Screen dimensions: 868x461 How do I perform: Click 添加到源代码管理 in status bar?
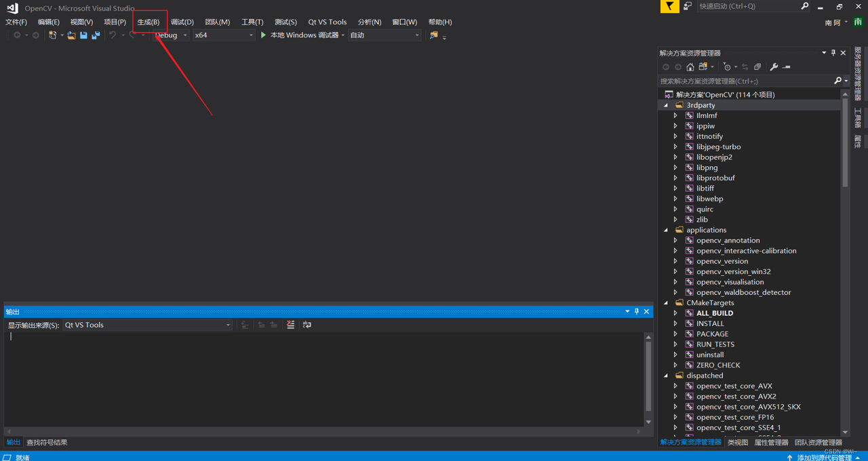tap(824, 458)
